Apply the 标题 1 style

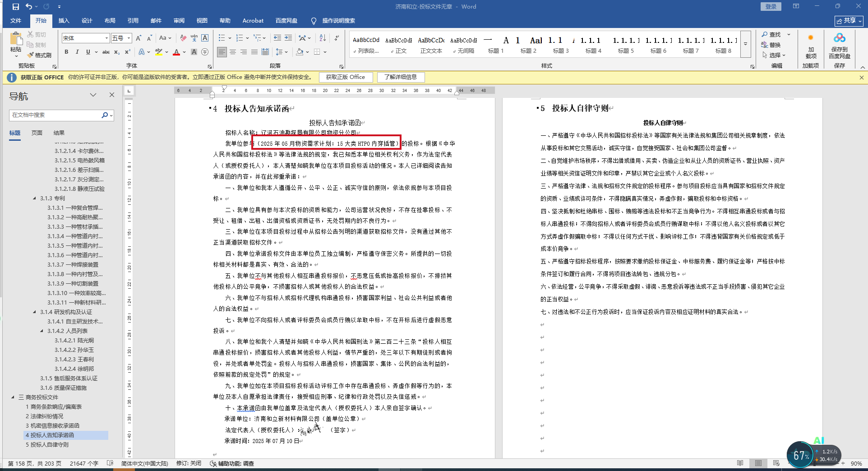pos(495,45)
